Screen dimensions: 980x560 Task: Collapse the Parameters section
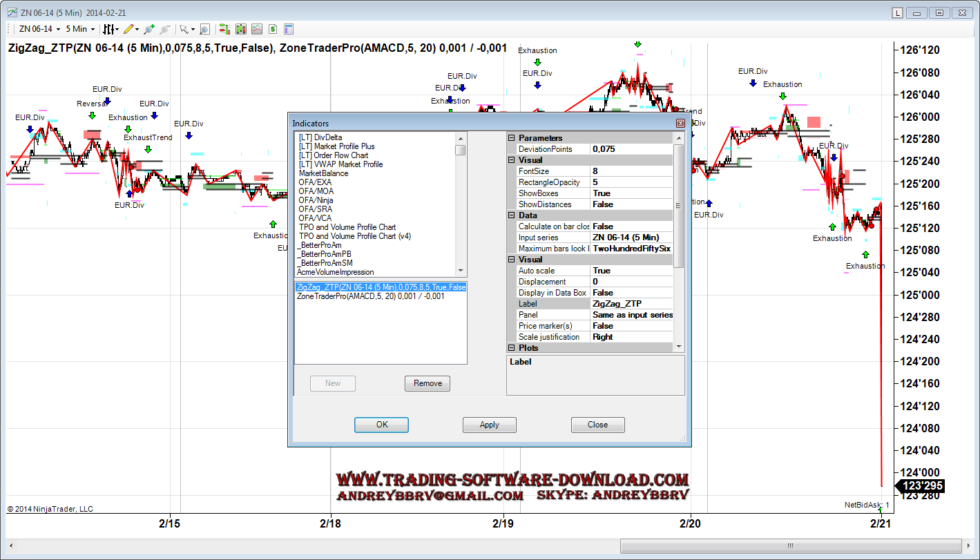(512, 138)
